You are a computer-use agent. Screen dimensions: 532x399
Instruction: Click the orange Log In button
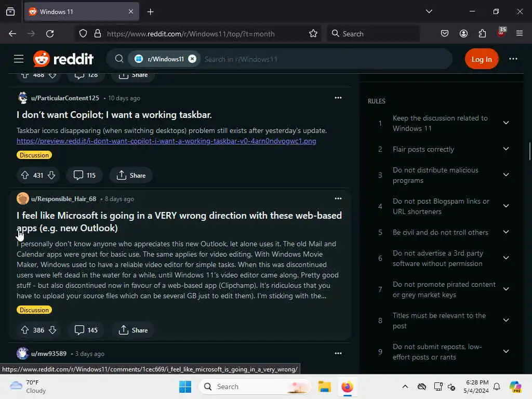coord(482,59)
